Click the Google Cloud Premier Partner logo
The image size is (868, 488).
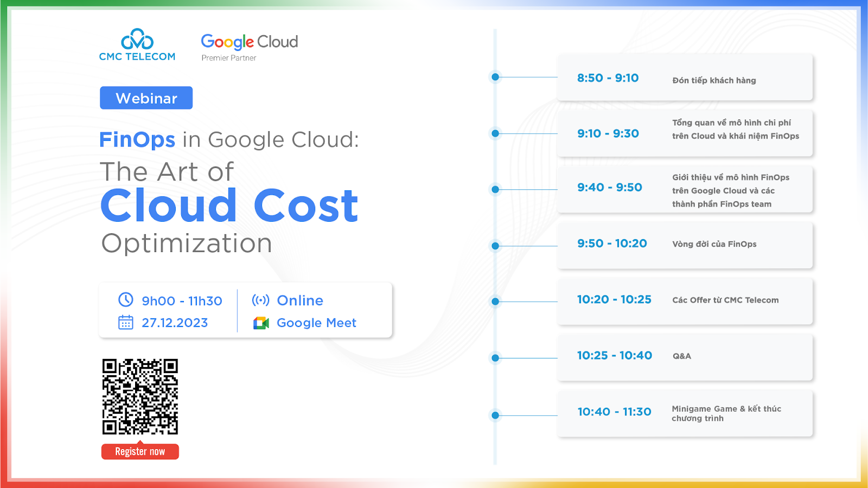tap(250, 47)
